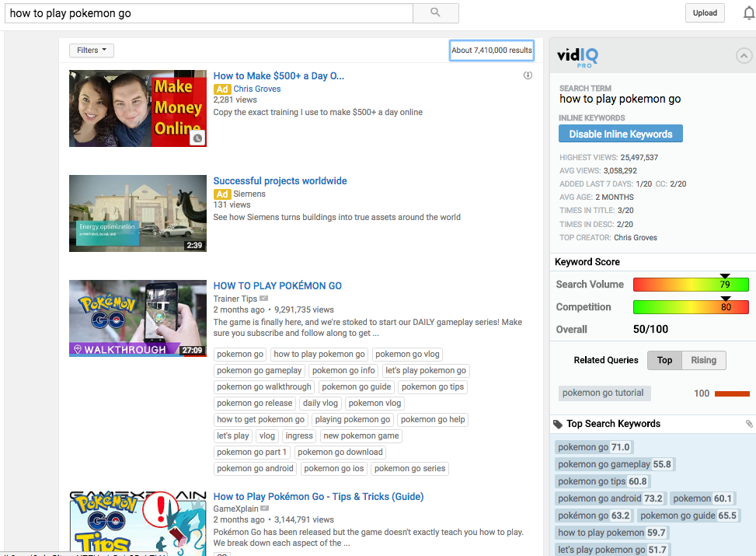
Task: Click the 'playing pokemon go' inline tag
Action: click(x=353, y=419)
